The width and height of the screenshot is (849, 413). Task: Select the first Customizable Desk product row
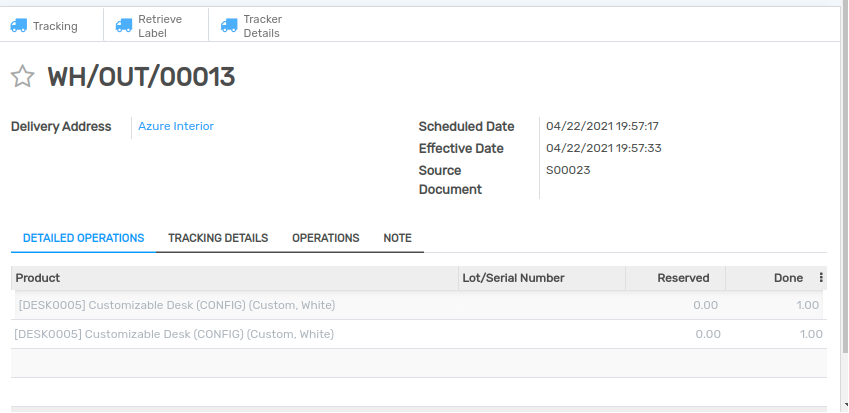[x=177, y=305]
